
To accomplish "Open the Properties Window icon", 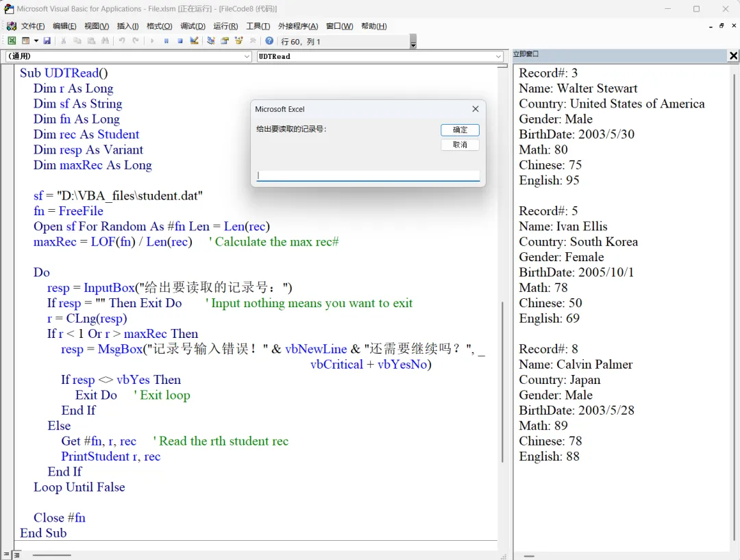I will click(x=225, y=41).
